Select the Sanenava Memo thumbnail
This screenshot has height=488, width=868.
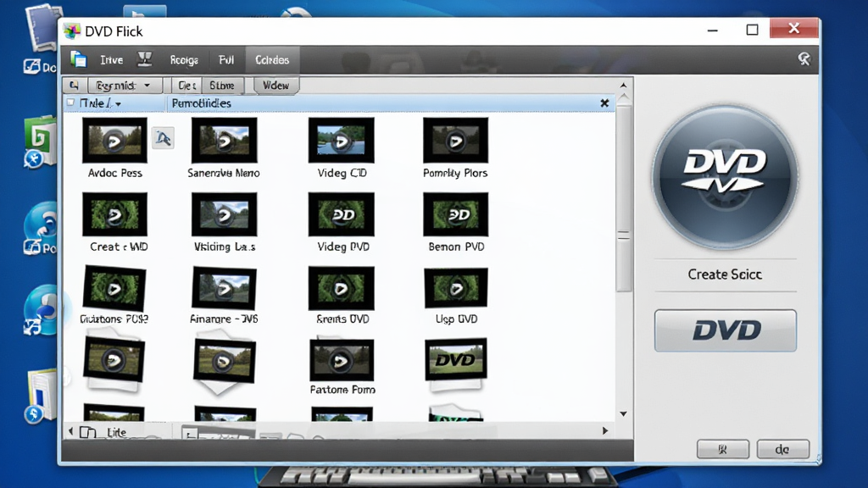pos(224,140)
